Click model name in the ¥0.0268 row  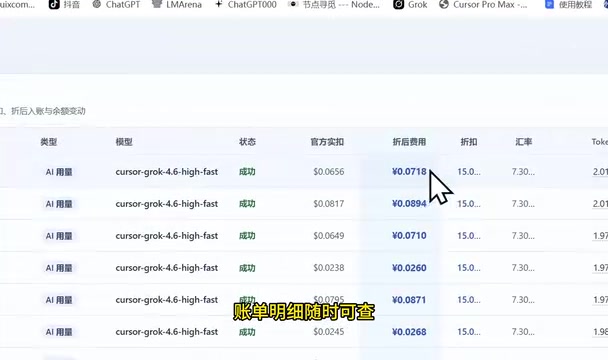(x=167, y=332)
